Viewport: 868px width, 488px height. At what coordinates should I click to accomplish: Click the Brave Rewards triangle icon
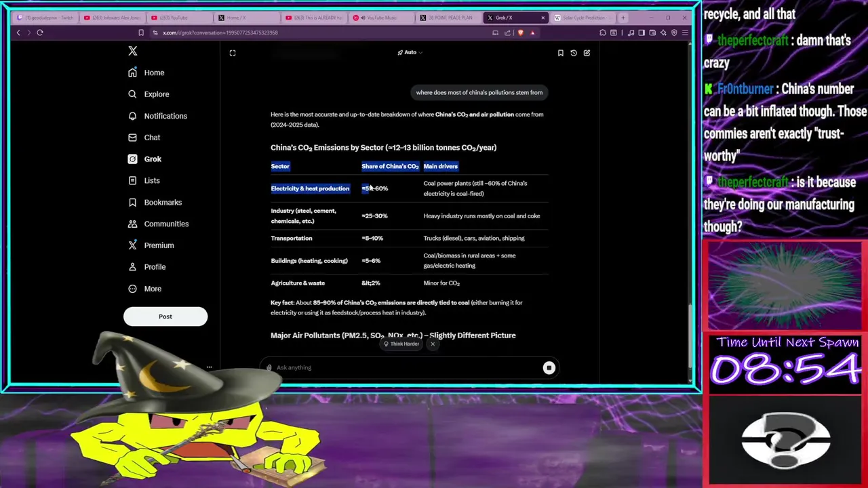click(x=532, y=33)
